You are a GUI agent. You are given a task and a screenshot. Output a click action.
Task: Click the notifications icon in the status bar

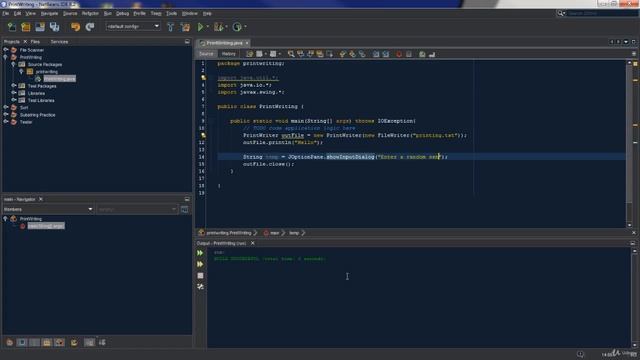click(x=580, y=354)
